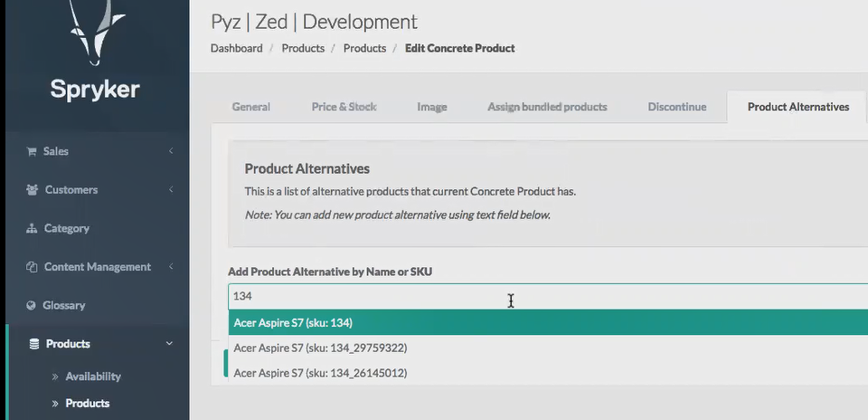
Task: Expand the Content Management chevron
Action: pyautogui.click(x=170, y=267)
